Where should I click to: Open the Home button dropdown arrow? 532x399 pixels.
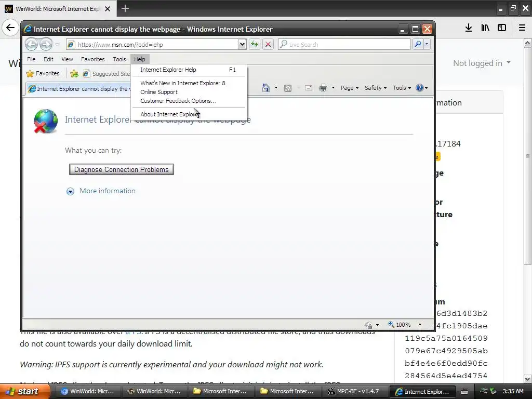276,88
